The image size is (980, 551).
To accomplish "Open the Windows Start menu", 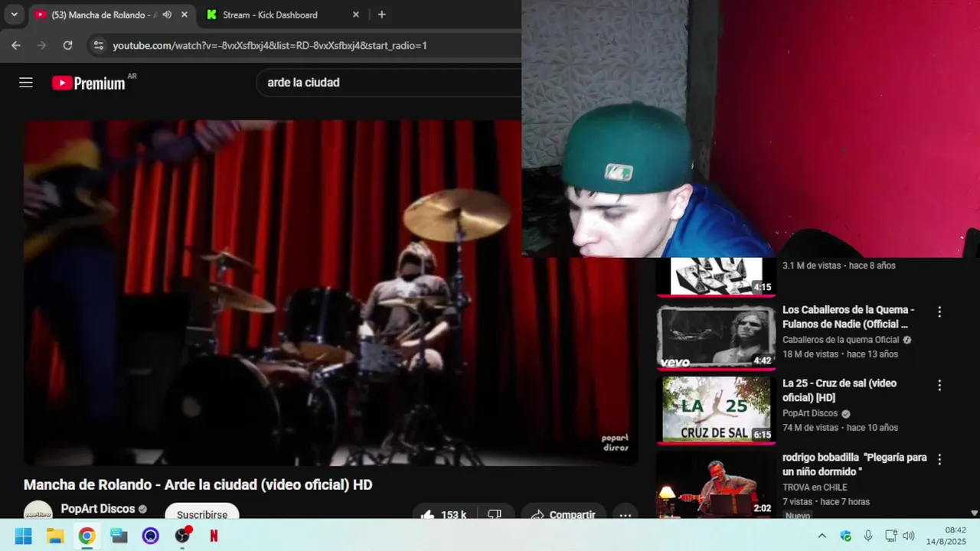I will click(x=24, y=536).
